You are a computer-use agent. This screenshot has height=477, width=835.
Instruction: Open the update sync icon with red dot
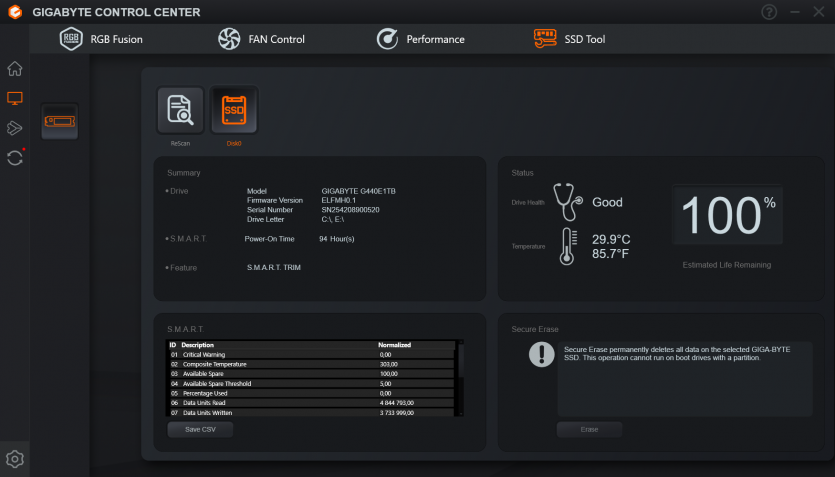pos(14,158)
